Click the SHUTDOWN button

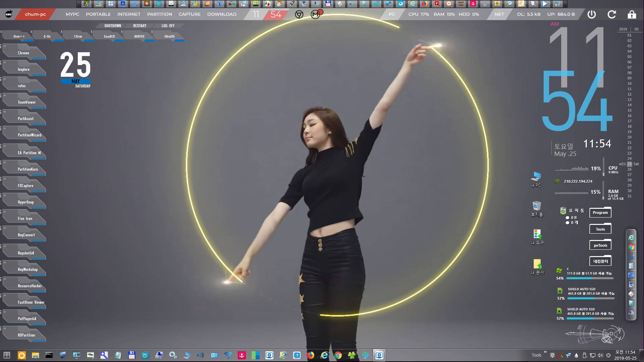tap(113, 26)
